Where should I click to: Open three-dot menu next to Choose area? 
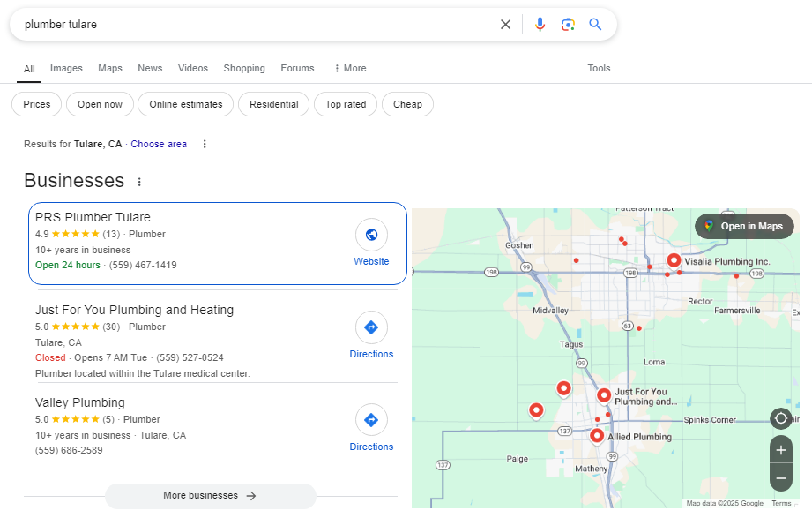(205, 144)
